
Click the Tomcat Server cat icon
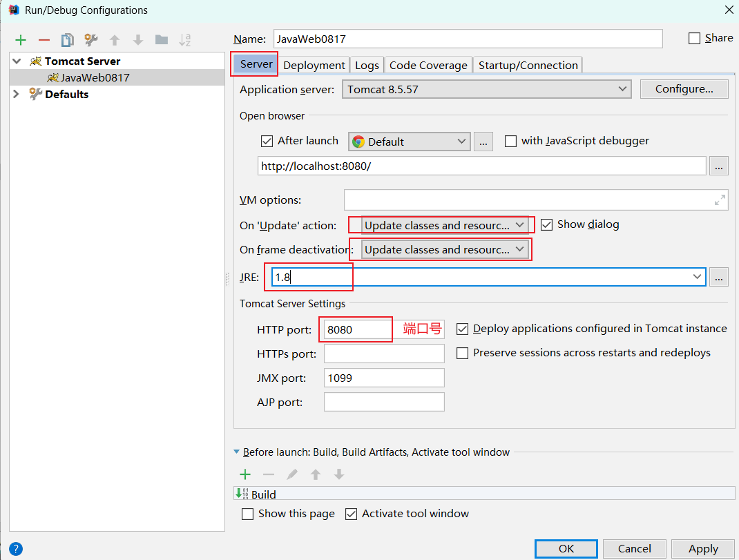point(36,61)
